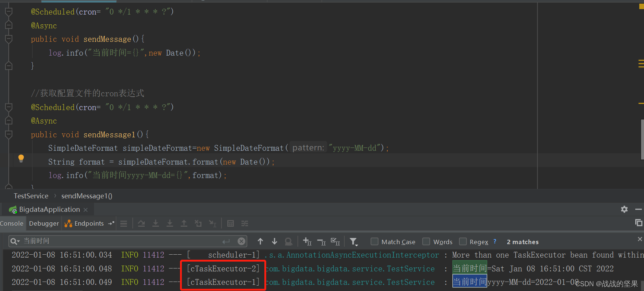Open the Endpoints tab

(84, 223)
